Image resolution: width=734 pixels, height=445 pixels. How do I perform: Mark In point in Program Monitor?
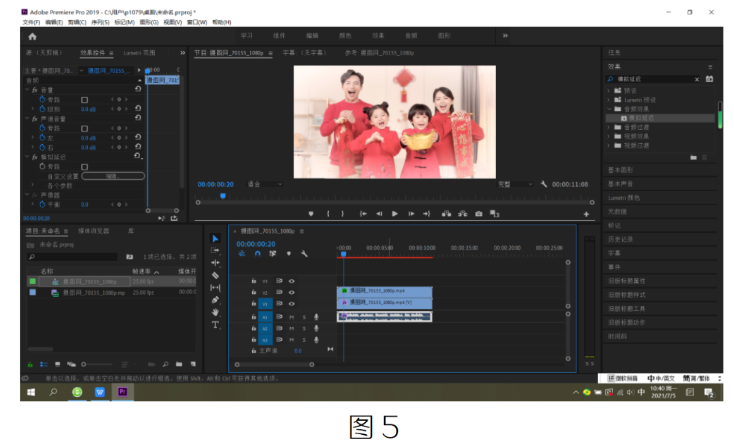point(328,214)
